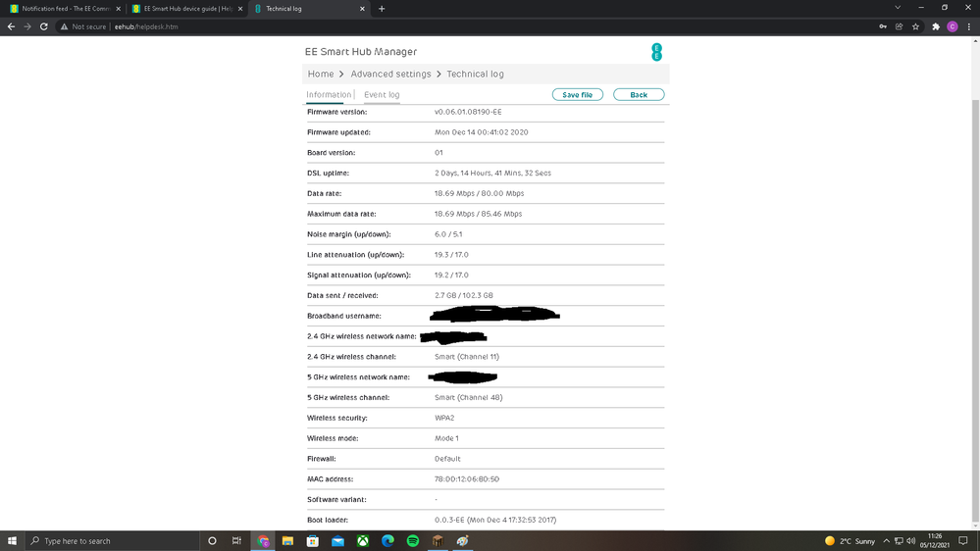
Task: Open Chrome from the taskbar
Action: click(263, 541)
